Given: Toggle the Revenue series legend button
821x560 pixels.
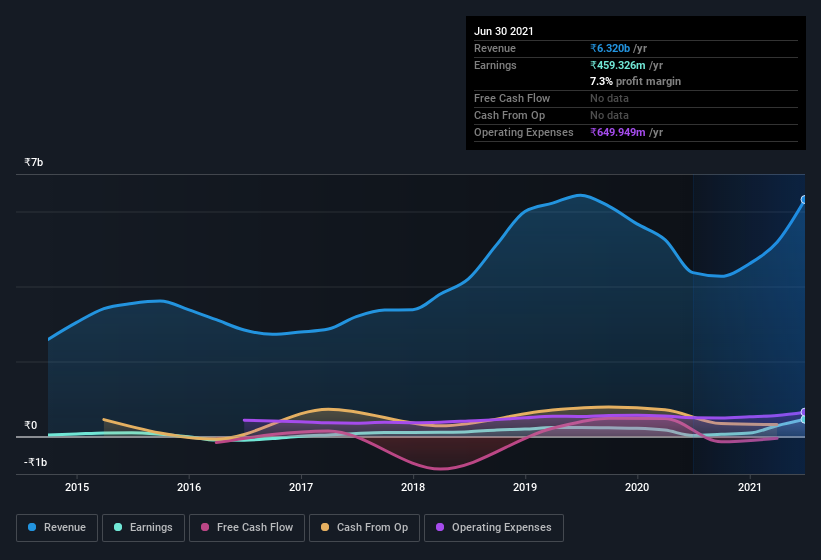Looking at the screenshot, I should 57,528.
